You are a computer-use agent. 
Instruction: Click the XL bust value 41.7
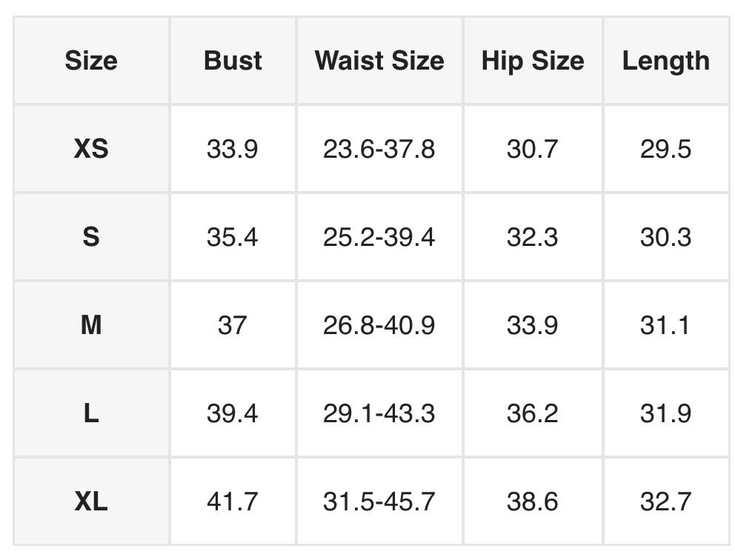point(233,501)
